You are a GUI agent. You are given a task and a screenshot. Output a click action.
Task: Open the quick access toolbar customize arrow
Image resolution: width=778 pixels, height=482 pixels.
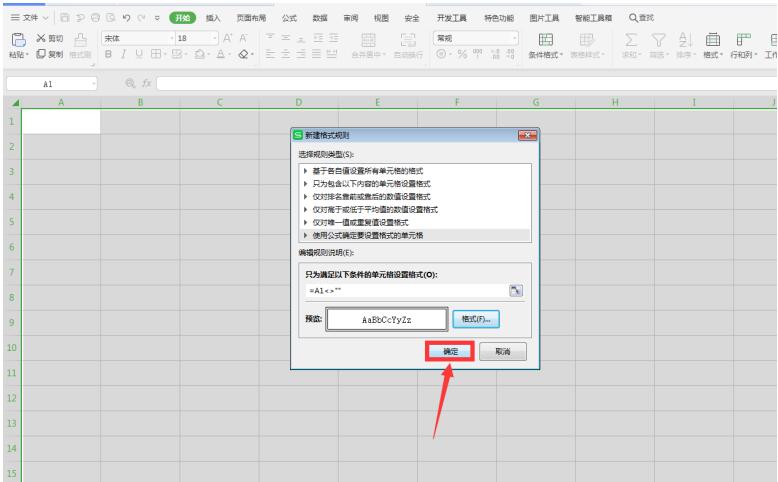[157, 18]
